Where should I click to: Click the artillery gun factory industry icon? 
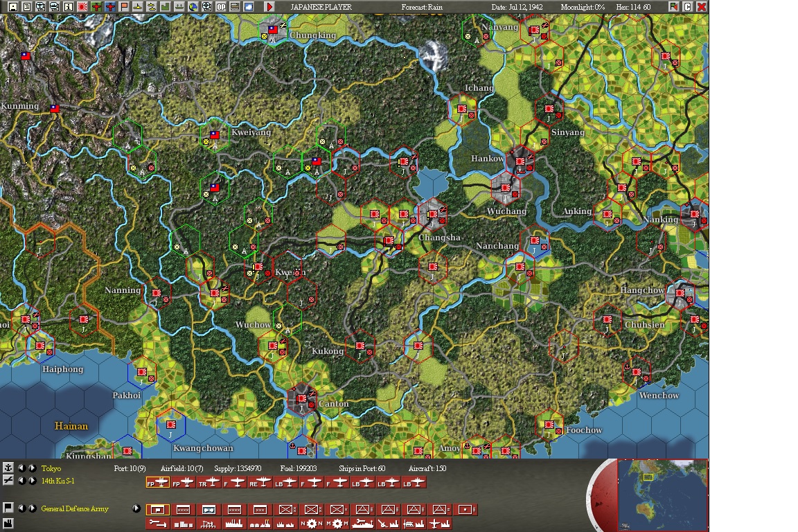point(388,524)
